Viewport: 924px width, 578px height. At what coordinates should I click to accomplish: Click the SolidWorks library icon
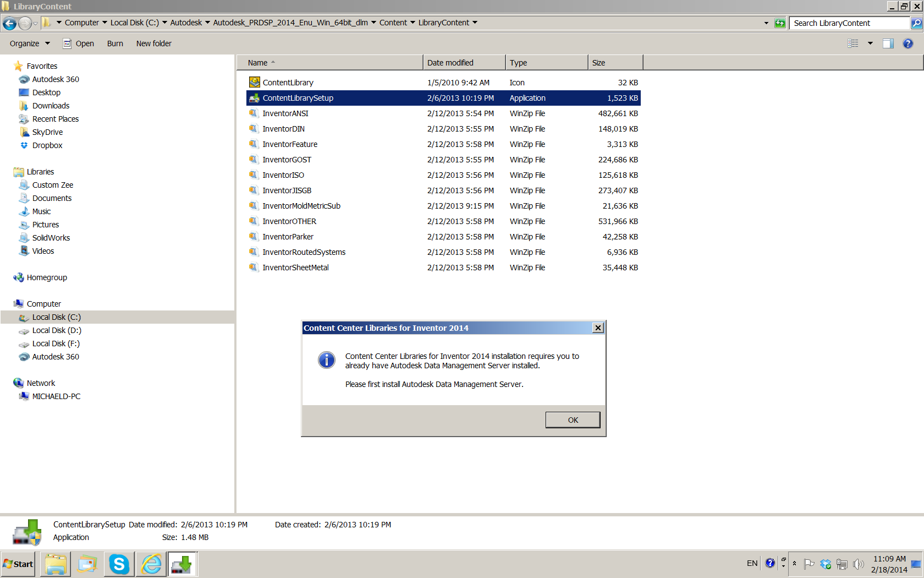click(24, 238)
